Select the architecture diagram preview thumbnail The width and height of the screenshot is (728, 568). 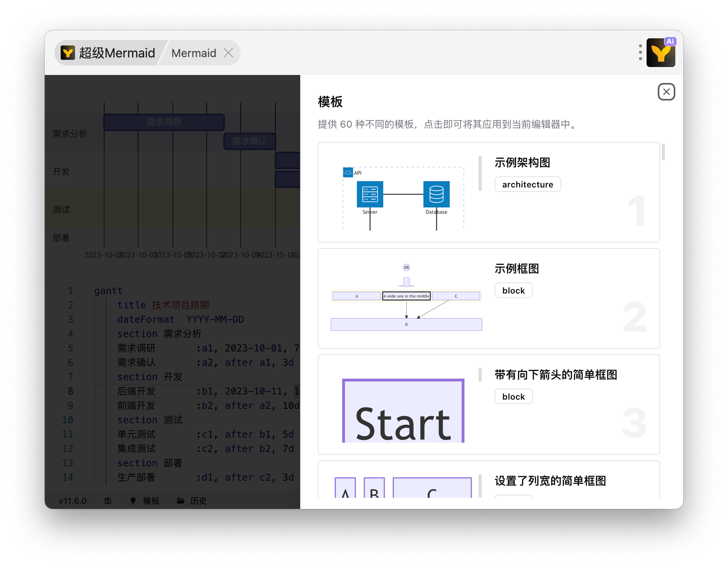pos(403,197)
